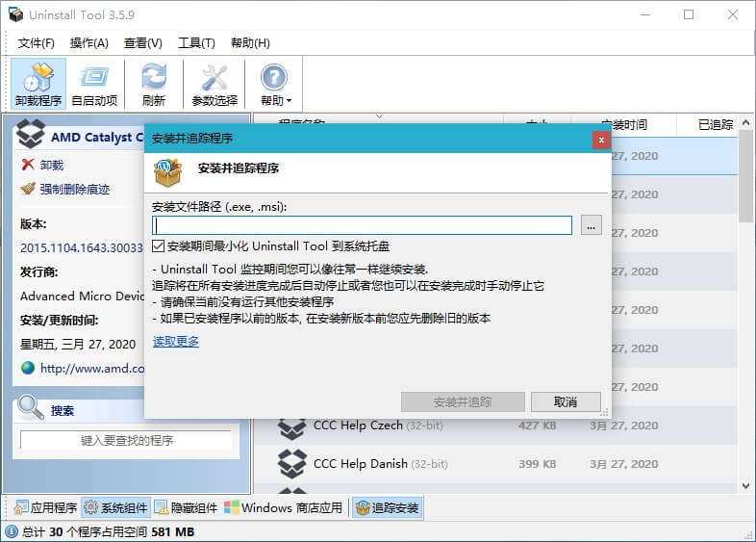This screenshot has height=542, width=756.
Task: Click the 427 KB size cell
Action: [537, 426]
